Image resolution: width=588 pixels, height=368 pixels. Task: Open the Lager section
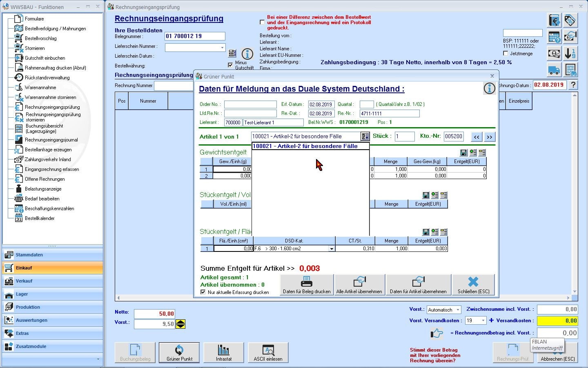coord(53,294)
